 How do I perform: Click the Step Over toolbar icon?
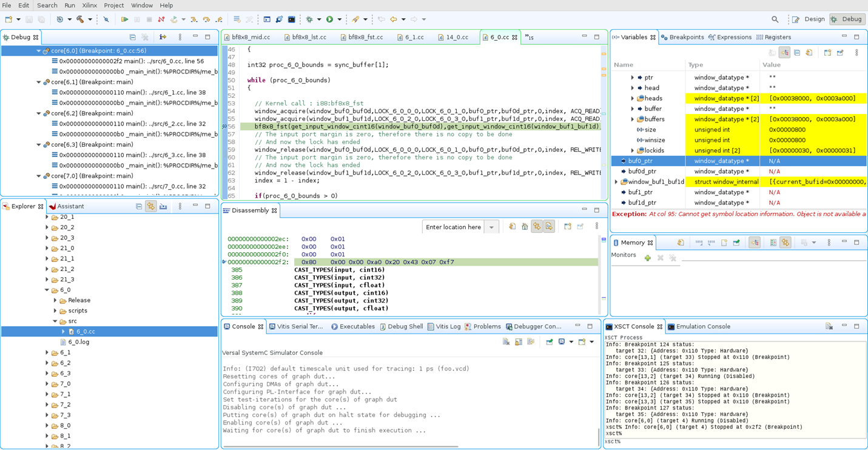point(206,19)
